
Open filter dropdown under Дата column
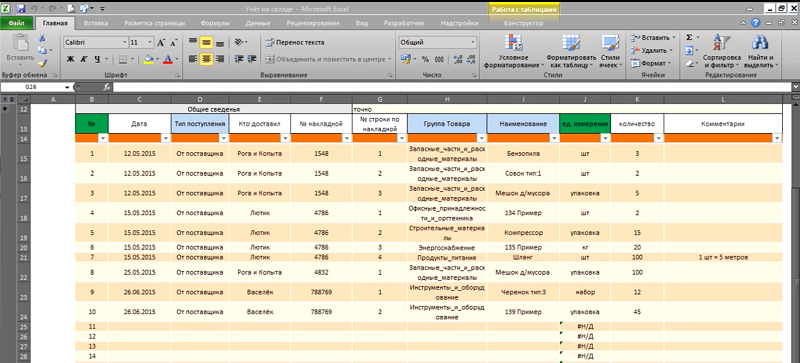(x=165, y=138)
